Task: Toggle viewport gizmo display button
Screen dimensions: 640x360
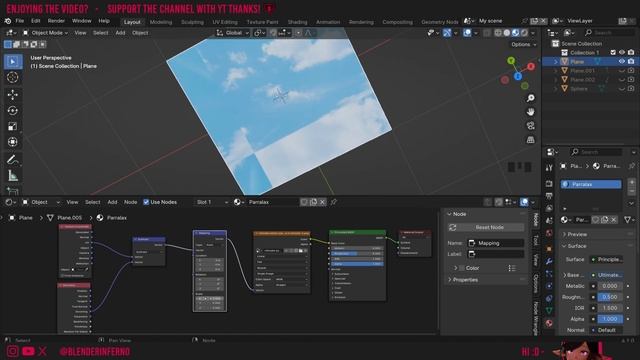Action: tap(447, 33)
